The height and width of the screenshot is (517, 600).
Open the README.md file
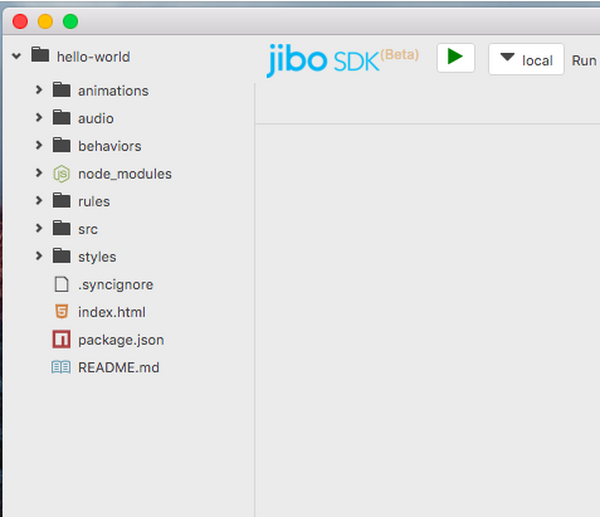[118, 367]
